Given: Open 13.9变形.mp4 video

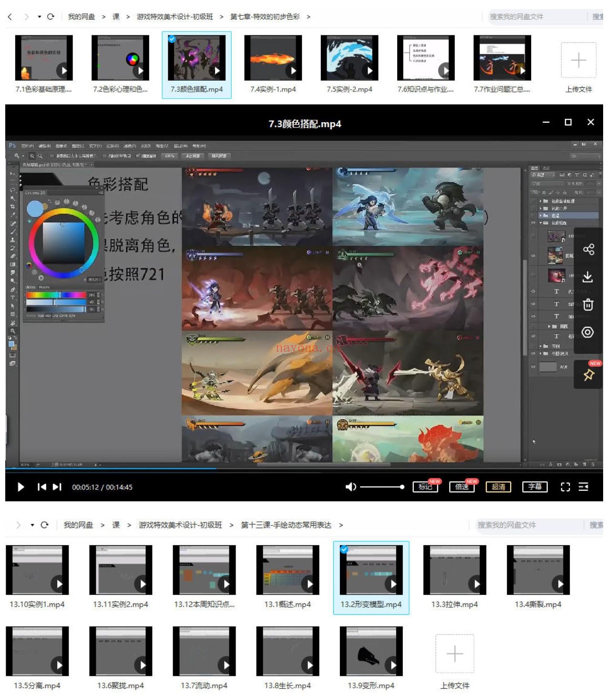Looking at the screenshot, I should point(371,651).
